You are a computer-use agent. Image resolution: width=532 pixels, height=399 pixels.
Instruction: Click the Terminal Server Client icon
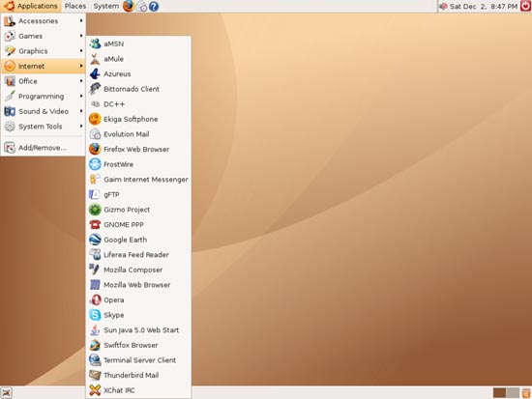click(x=95, y=360)
